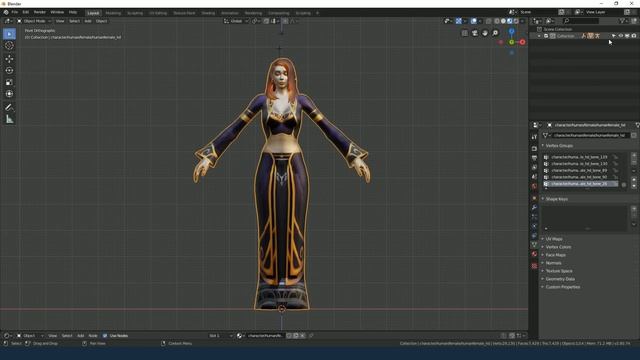
Task: Open the File menu
Action: point(15,12)
